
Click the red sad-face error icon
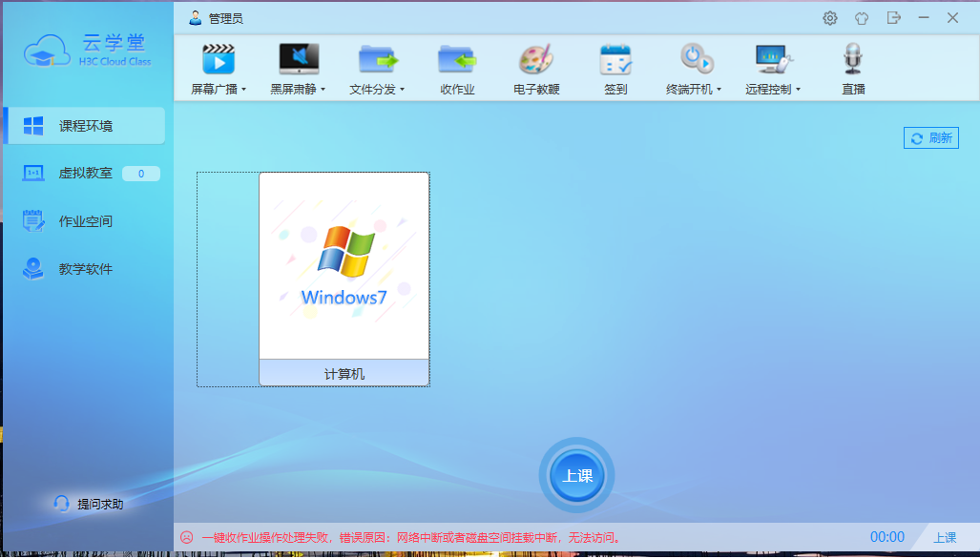coord(186,537)
